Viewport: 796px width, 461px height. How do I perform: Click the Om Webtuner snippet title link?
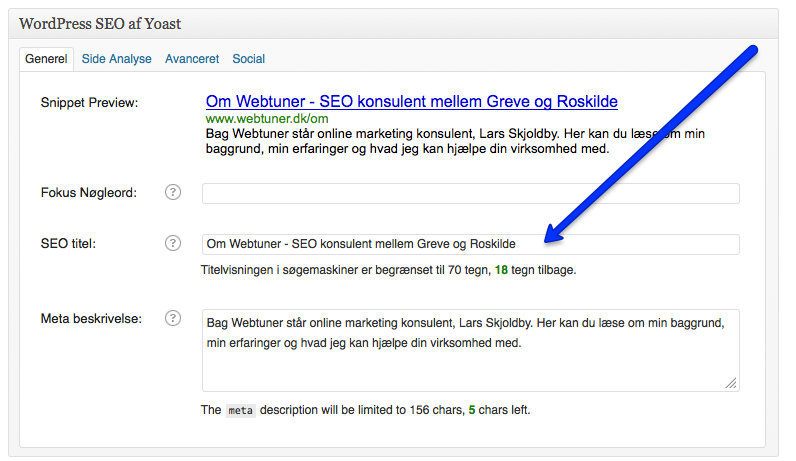pyautogui.click(x=412, y=102)
